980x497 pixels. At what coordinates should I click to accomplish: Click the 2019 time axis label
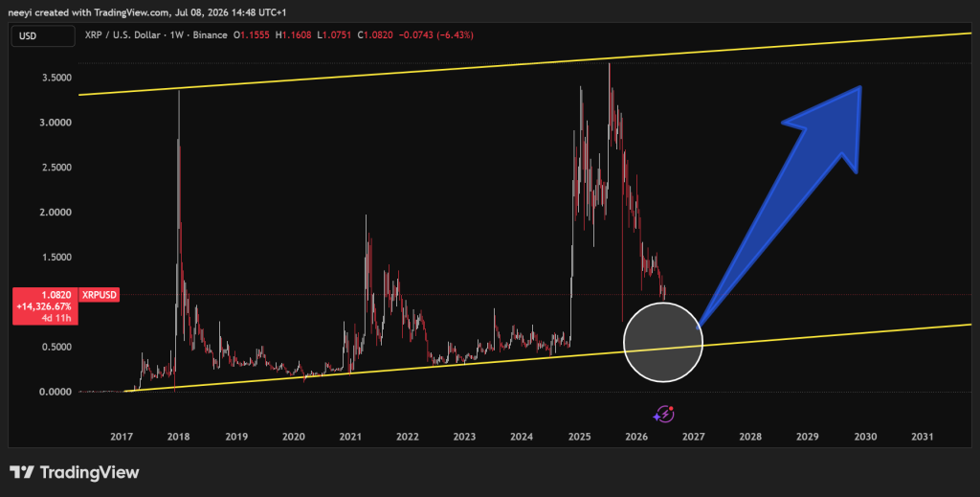point(236,437)
